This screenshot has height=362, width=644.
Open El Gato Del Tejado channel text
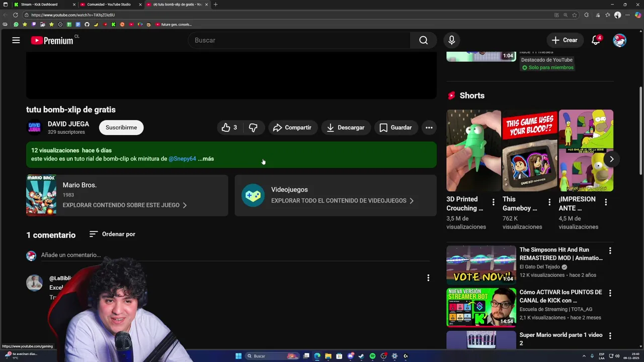(539, 267)
